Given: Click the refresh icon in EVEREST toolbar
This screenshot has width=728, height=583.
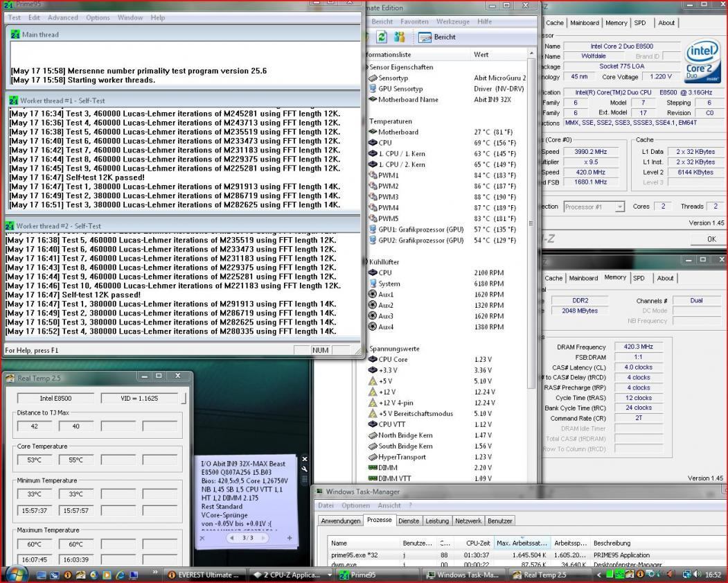Looking at the screenshot, I should pyautogui.click(x=382, y=37).
